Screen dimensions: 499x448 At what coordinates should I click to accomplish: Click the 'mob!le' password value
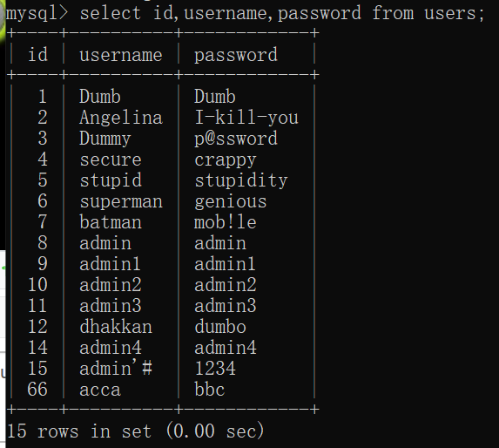click(x=226, y=222)
